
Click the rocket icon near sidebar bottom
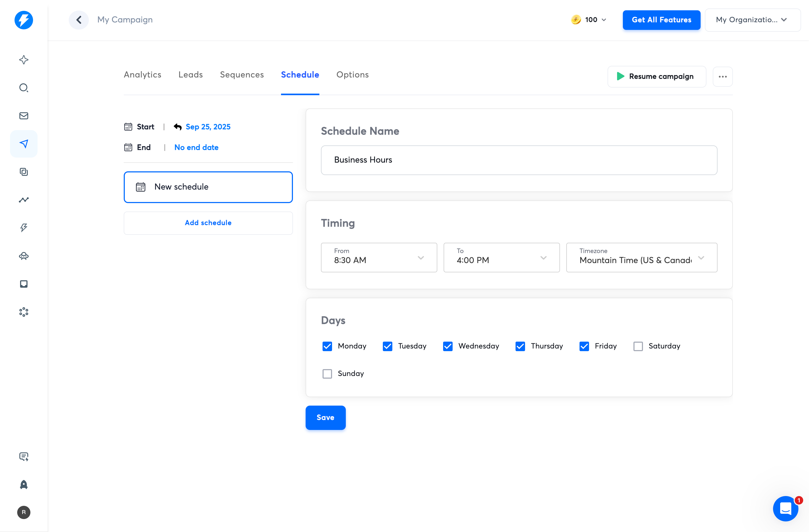tap(24, 484)
